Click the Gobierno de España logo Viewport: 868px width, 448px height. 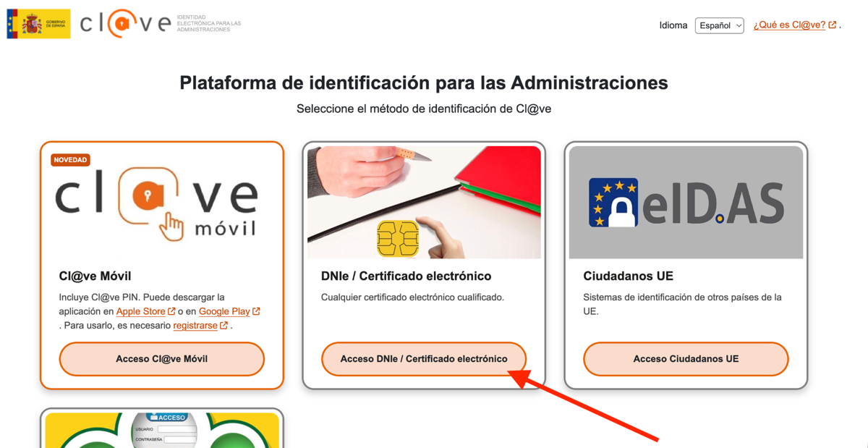pos(38,24)
